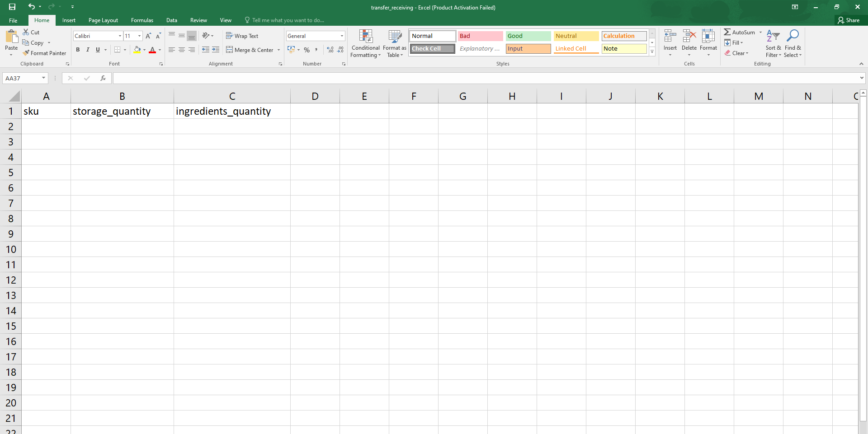Click the Increase Decimal icon
Screen dimensions: 868x434
point(330,50)
